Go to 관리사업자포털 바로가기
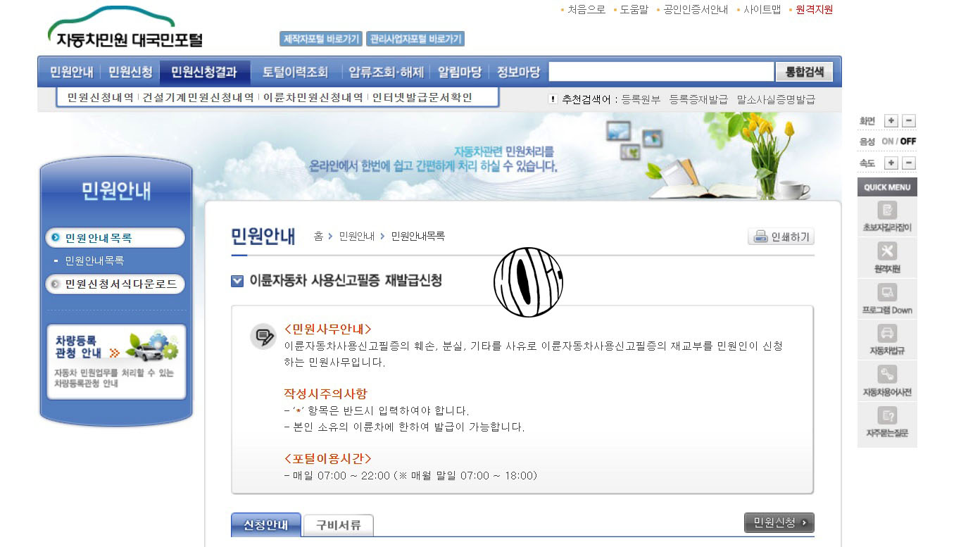This screenshot has height=547, width=980. [415, 39]
